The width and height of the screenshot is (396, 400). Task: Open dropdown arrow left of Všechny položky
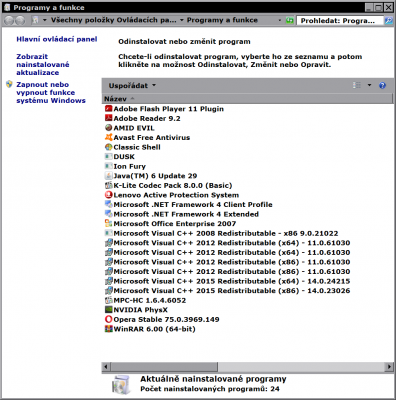coord(45,20)
